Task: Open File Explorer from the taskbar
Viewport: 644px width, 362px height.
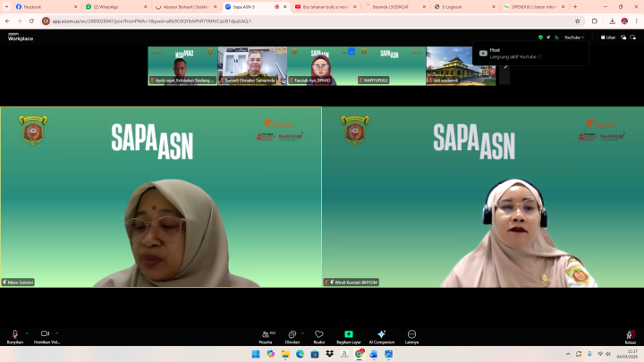Action: pyautogui.click(x=285, y=354)
